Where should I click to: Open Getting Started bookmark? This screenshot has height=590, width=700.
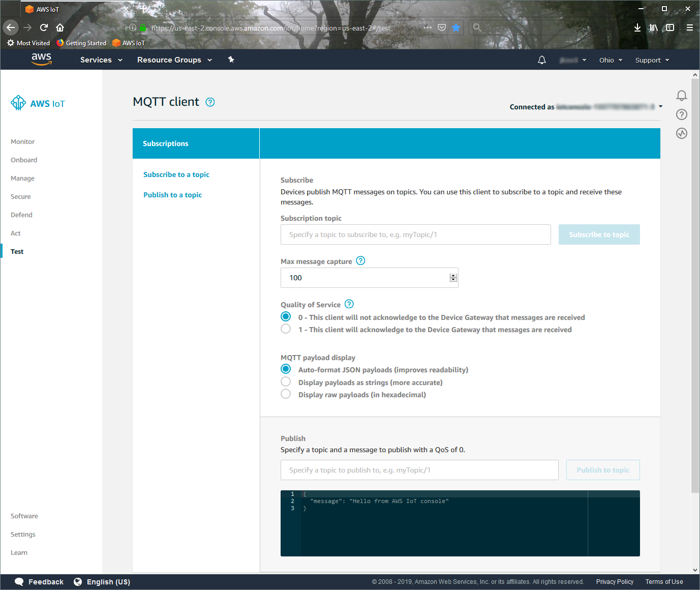(81, 43)
